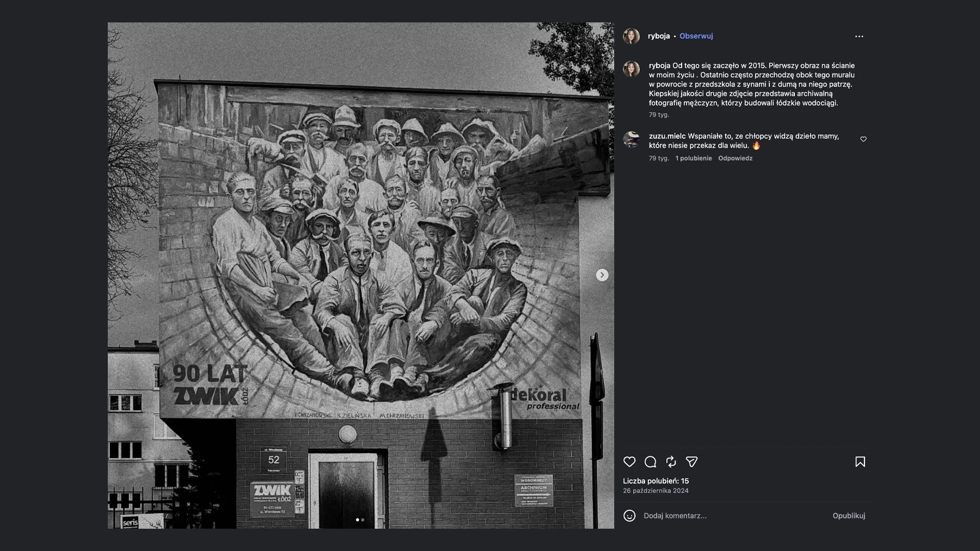The image size is (980, 551).
Task: Click 79 tyg. timestamp under zuzu.mielc comment
Action: (x=659, y=158)
